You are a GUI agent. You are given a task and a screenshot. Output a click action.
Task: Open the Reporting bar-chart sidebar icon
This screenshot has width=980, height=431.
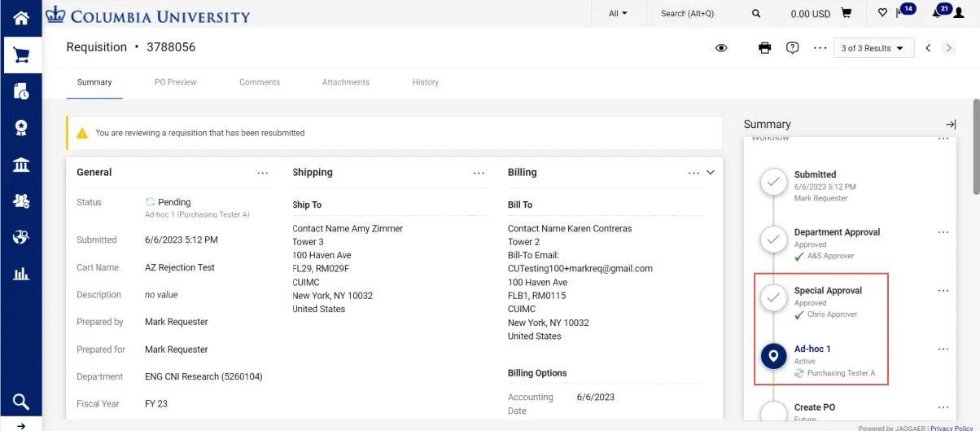click(21, 274)
